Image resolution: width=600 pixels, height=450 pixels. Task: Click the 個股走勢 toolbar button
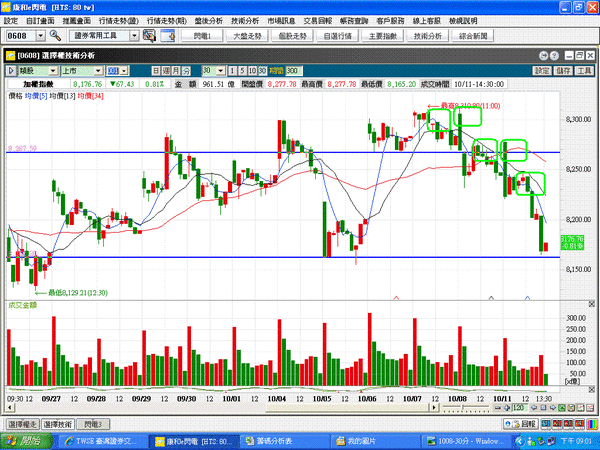pos(292,36)
